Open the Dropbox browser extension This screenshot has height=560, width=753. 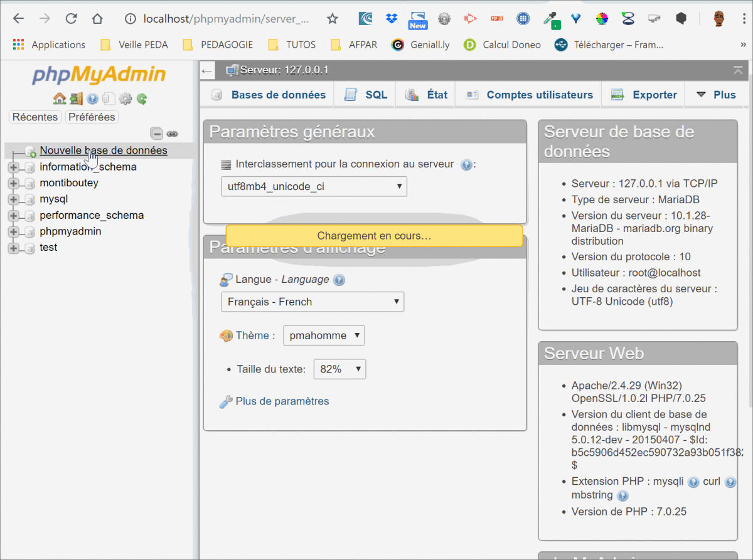(392, 19)
